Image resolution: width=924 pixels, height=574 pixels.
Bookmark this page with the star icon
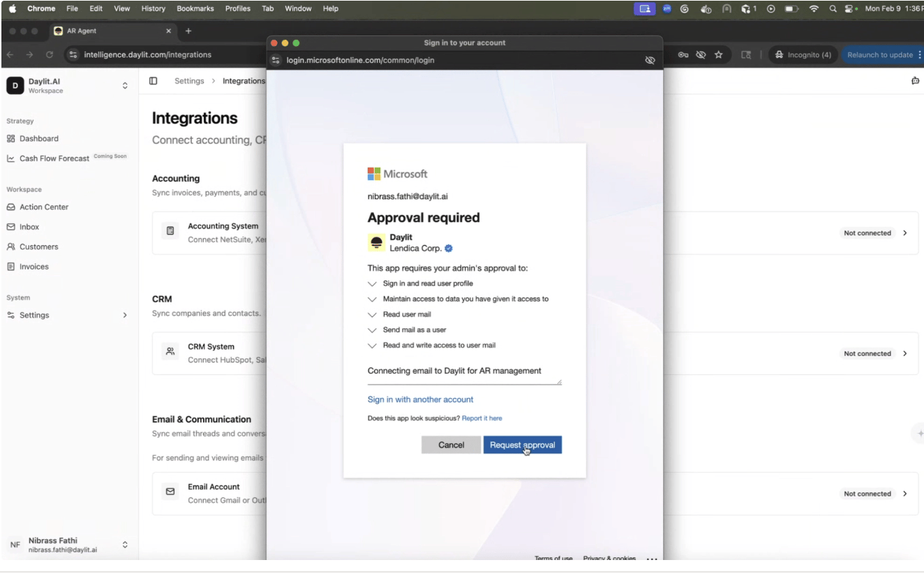[x=718, y=54]
